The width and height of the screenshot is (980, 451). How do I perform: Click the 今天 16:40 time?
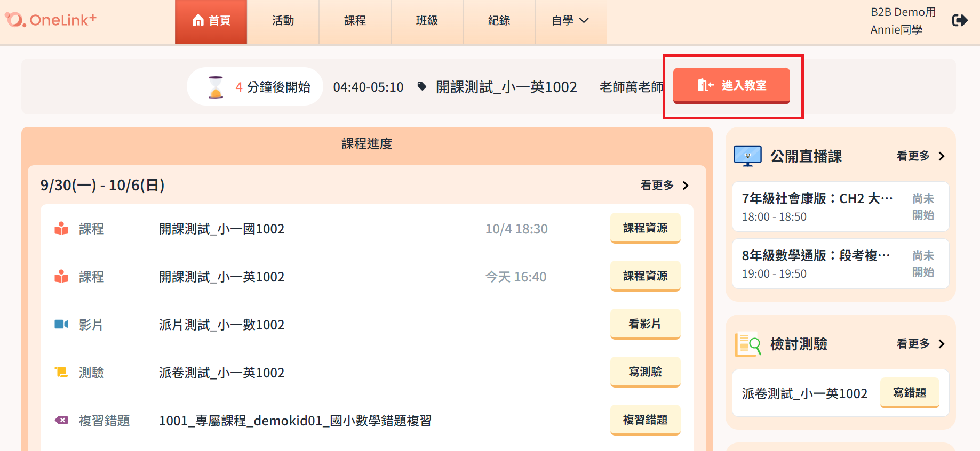click(516, 277)
